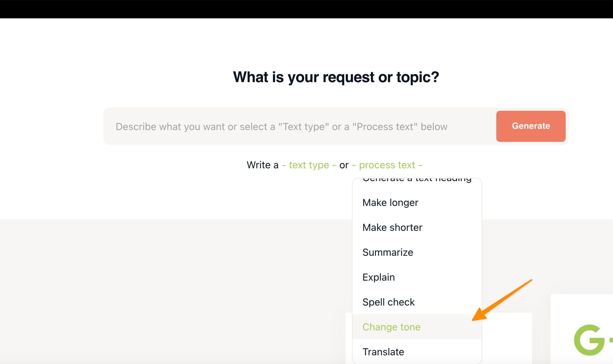Pick "Summarize" in the process menu

point(388,252)
